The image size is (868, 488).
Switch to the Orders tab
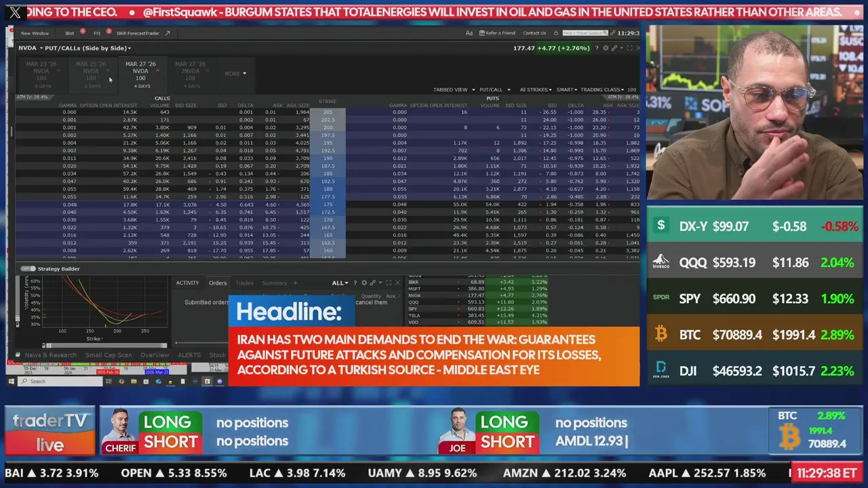pos(218,283)
